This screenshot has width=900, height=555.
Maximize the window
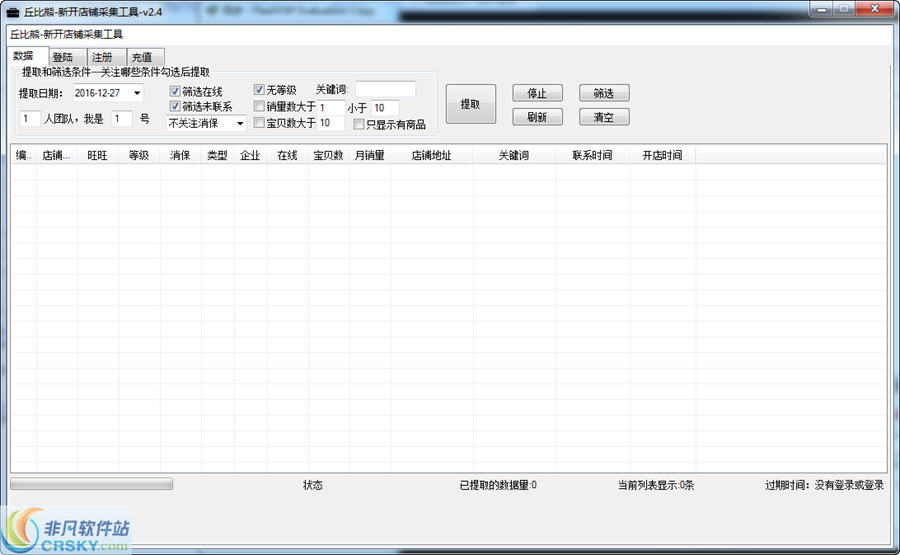(844, 9)
